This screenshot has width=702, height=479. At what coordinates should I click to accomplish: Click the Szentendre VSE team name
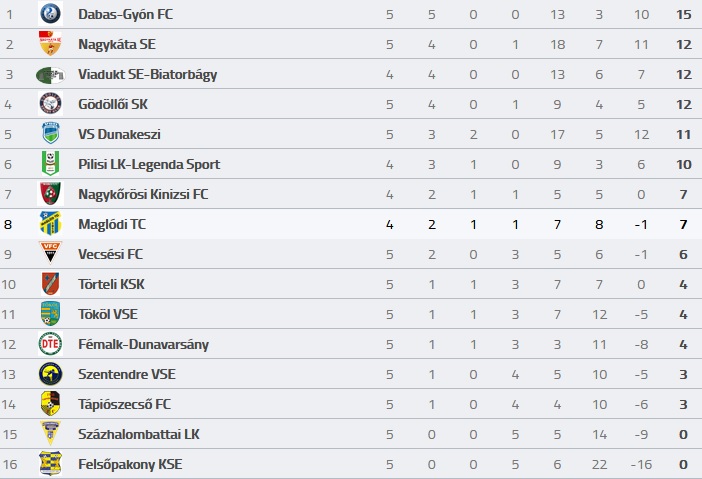(127, 374)
